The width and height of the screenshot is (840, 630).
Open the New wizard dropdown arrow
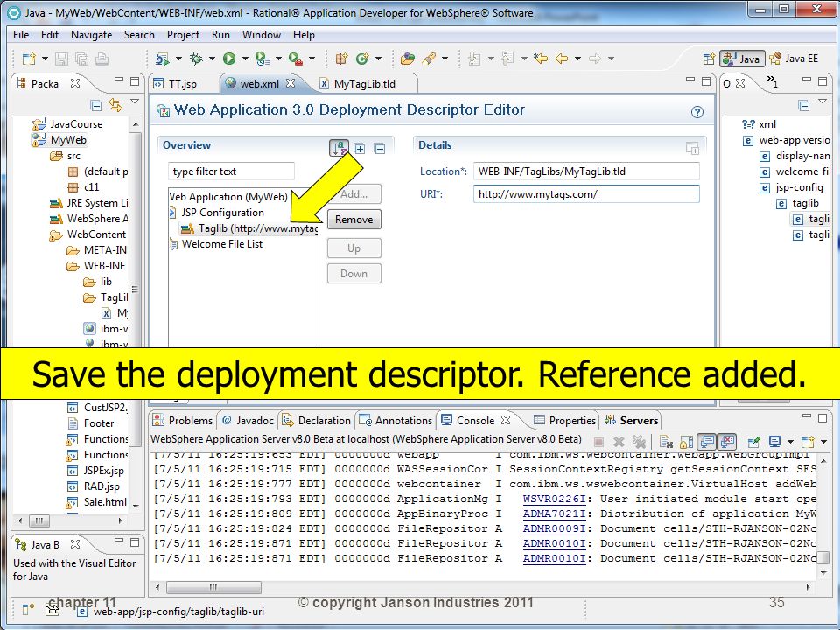pos(45,59)
